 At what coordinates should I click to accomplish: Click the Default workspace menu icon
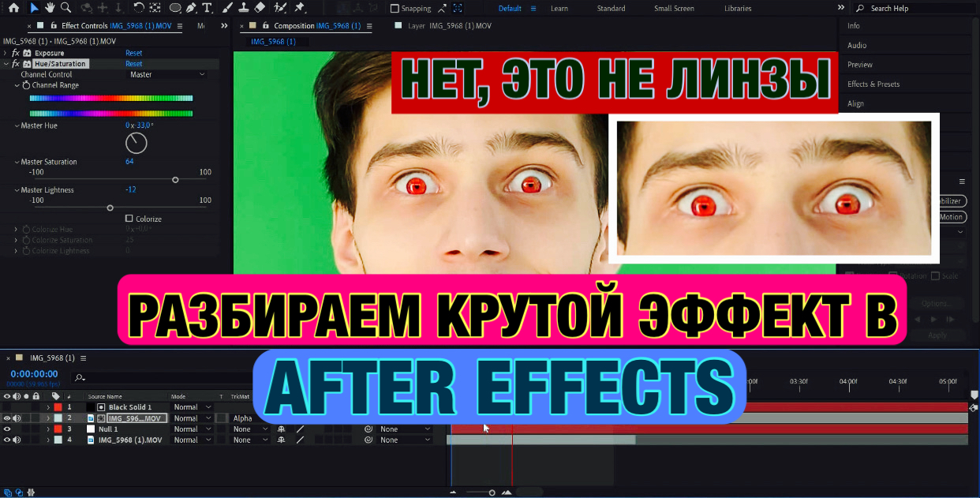tap(533, 8)
